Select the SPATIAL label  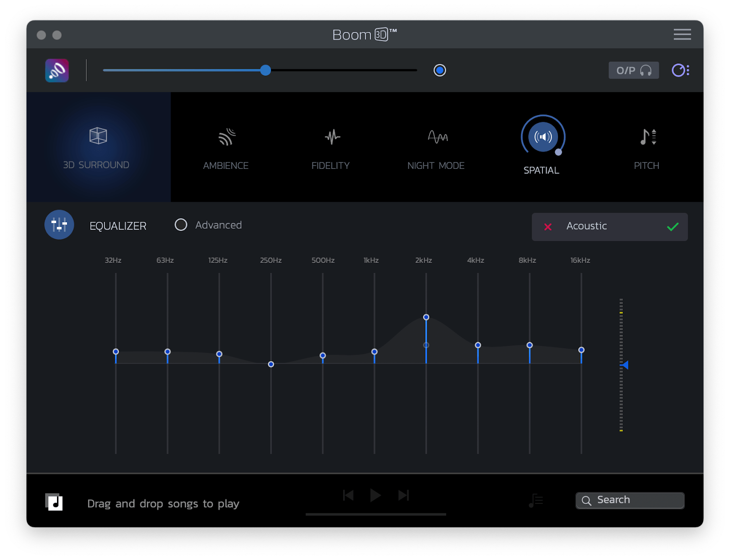click(x=541, y=170)
